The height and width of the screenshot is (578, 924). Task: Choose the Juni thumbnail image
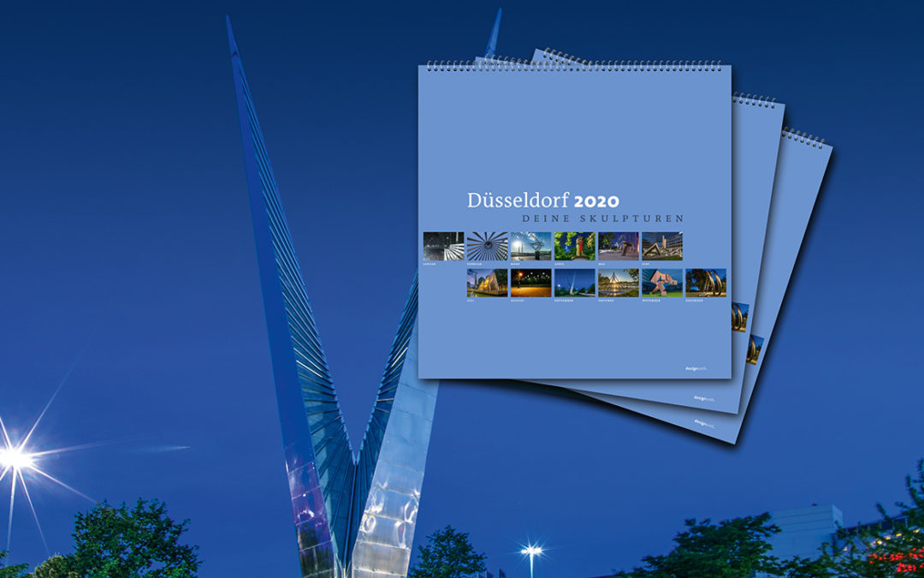point(661,246)
